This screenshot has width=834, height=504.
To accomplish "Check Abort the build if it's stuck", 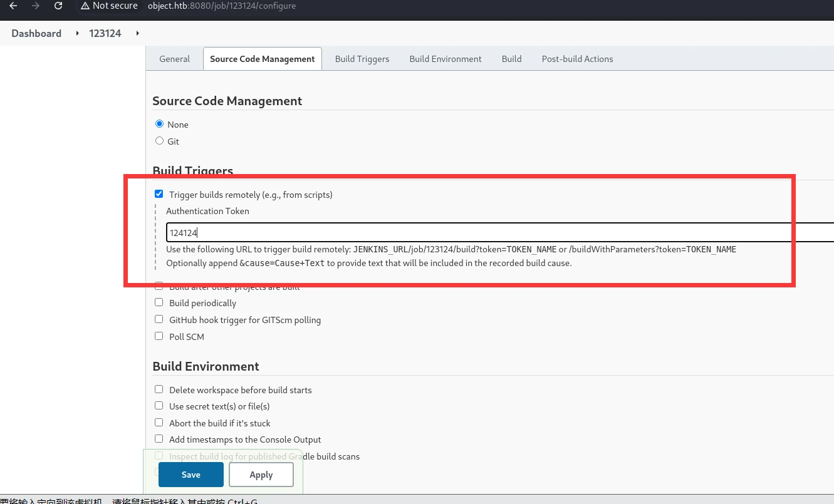I will (159, 423).
